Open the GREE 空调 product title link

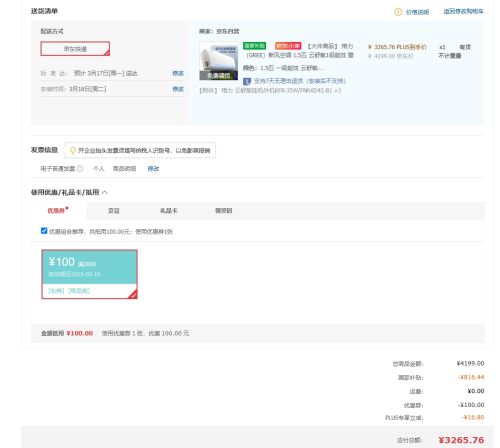(299, 51)
